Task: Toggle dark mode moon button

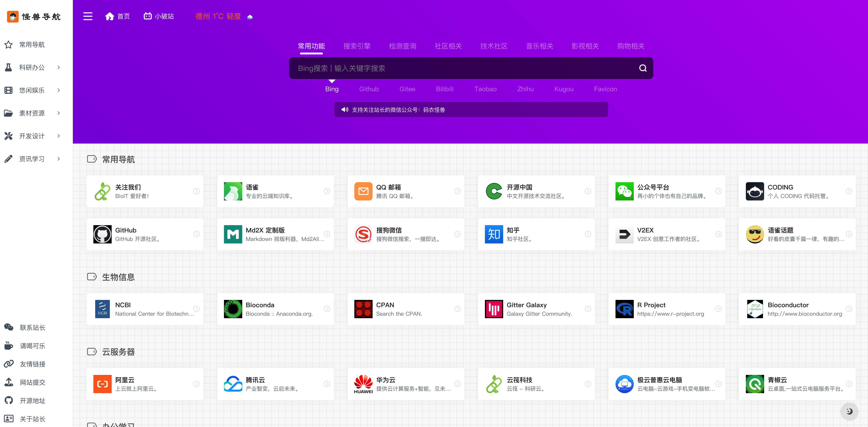Action: click(x=849, y=411)
